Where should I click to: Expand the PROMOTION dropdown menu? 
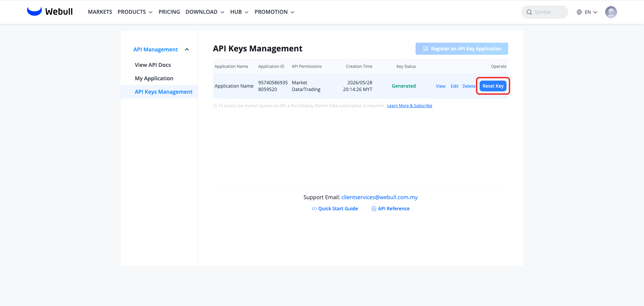click(274, 12)
